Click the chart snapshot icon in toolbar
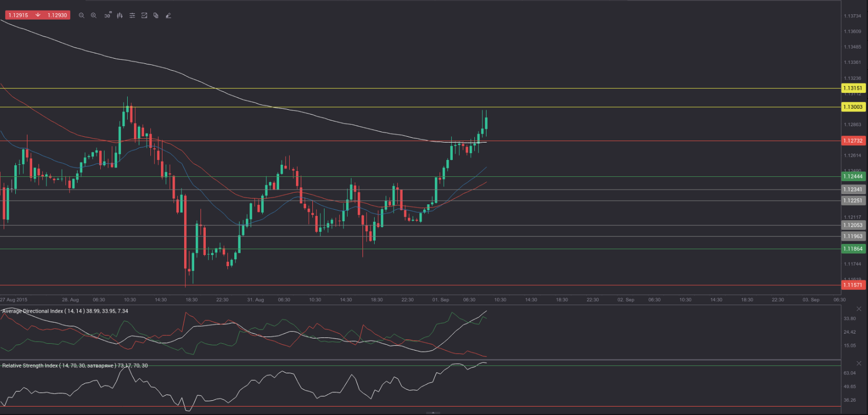Viewport: 868px width, 415px height. [x=144, y=15]
